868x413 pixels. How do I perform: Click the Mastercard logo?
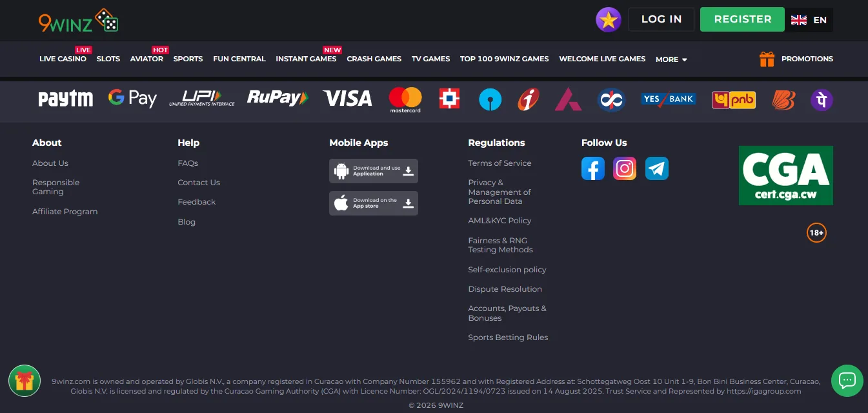tap(405, 100)
